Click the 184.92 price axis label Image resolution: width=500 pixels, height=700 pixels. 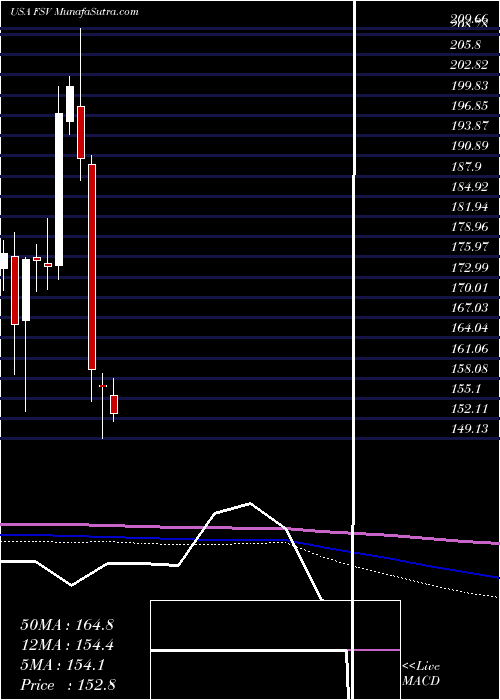[469, 187]
